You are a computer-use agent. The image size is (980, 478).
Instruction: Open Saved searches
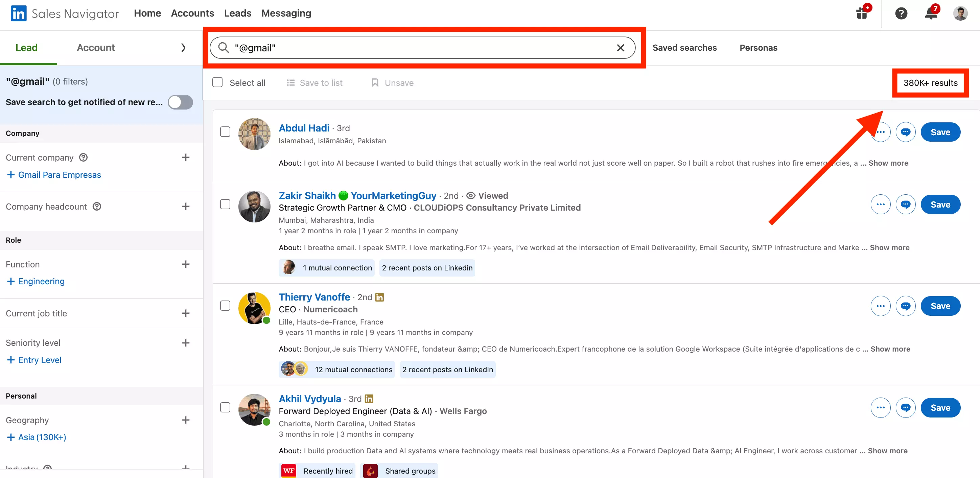tap(684, 48)
